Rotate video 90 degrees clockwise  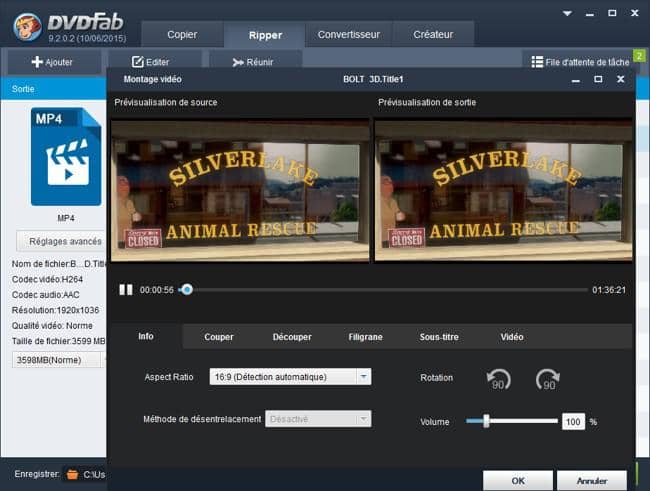pyautogui.click(x=547, y=379)
